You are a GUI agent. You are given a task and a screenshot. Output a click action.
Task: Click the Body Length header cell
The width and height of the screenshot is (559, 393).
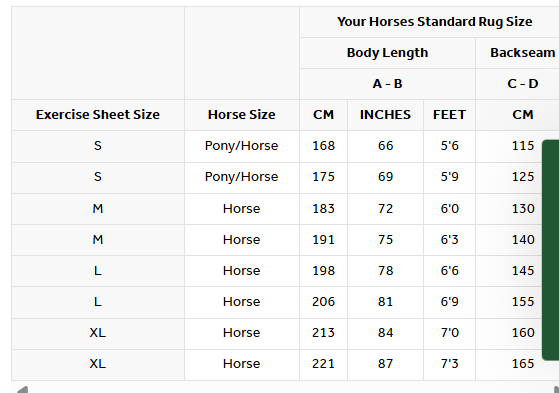[388, 53]
